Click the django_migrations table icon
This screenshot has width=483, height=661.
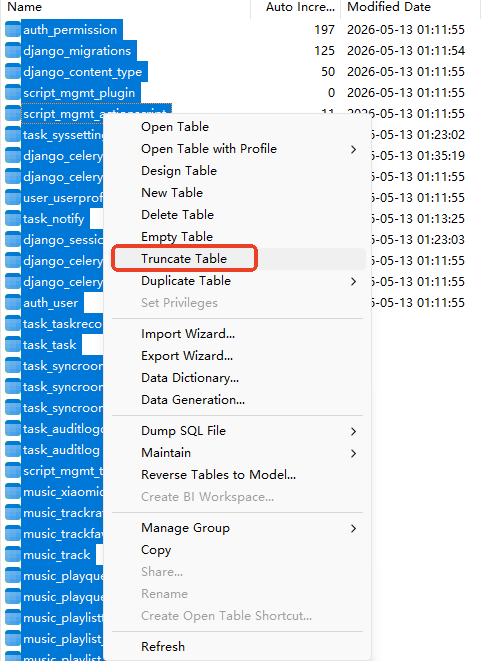point(13,51)
